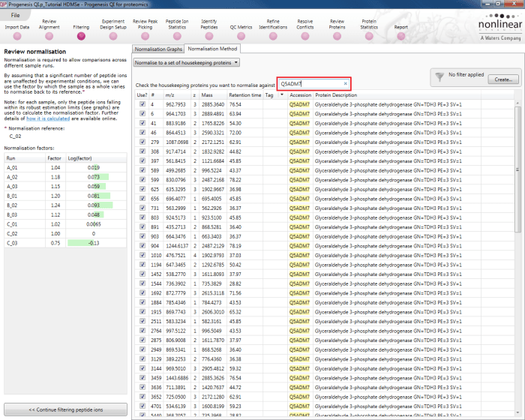Open the Report workflow step
The height and width of the screenshot is (420, 525).
401,36
